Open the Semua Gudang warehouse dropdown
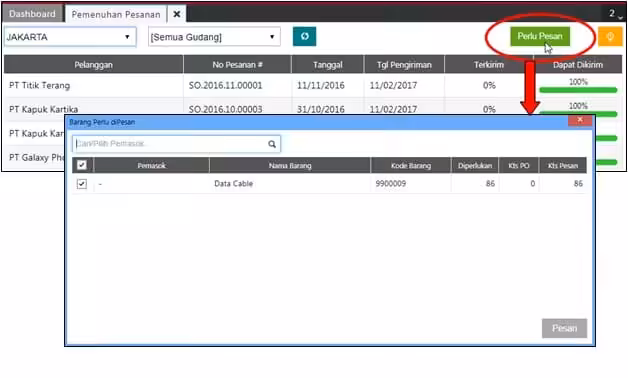This screenshot has width=628, height=378. coord(214,37)
